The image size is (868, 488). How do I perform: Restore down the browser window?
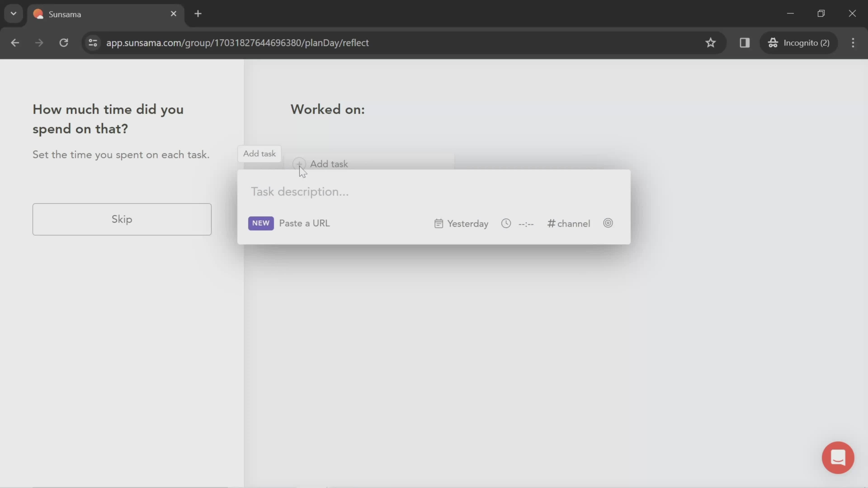coord(821,14)
